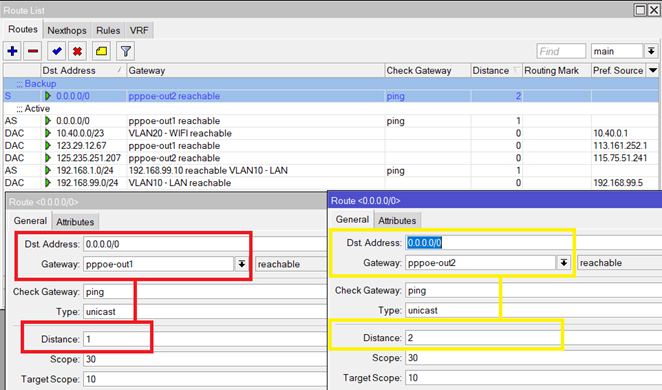Sort by Distance column header
Viewport: 662px width, 390px height.
coord(496,70)
